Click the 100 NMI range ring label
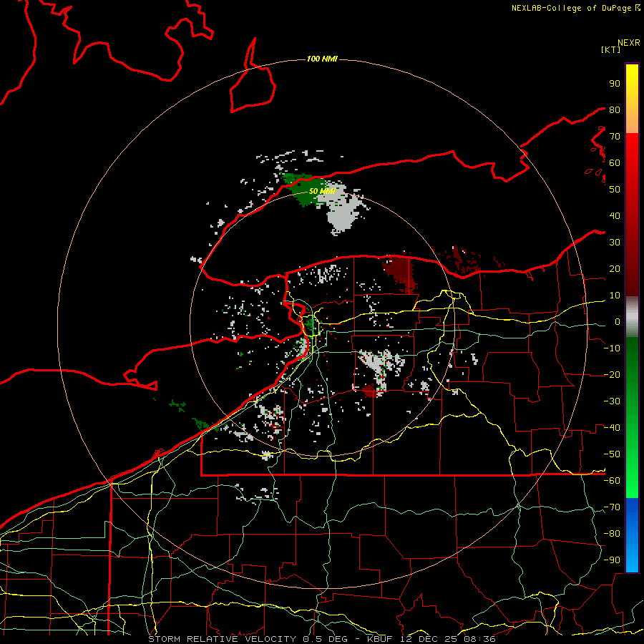 pos(322,59)
